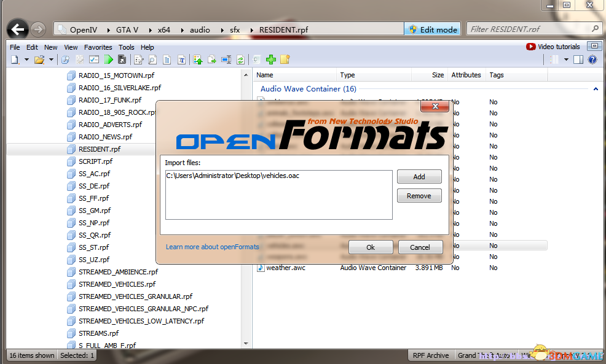Expand the breadcrumb arrow after OpenIV
This screenshot has width=606, height=364.
click(108, 29)
